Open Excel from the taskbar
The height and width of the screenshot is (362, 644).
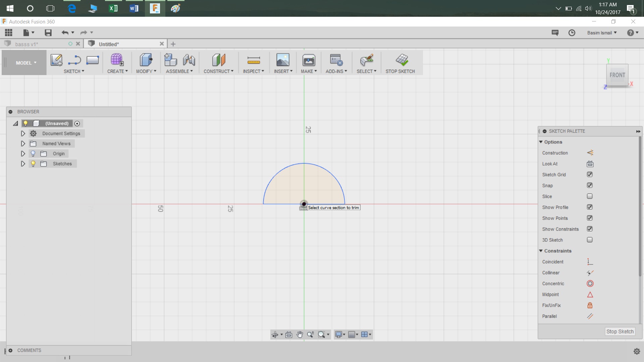[113, 8]
